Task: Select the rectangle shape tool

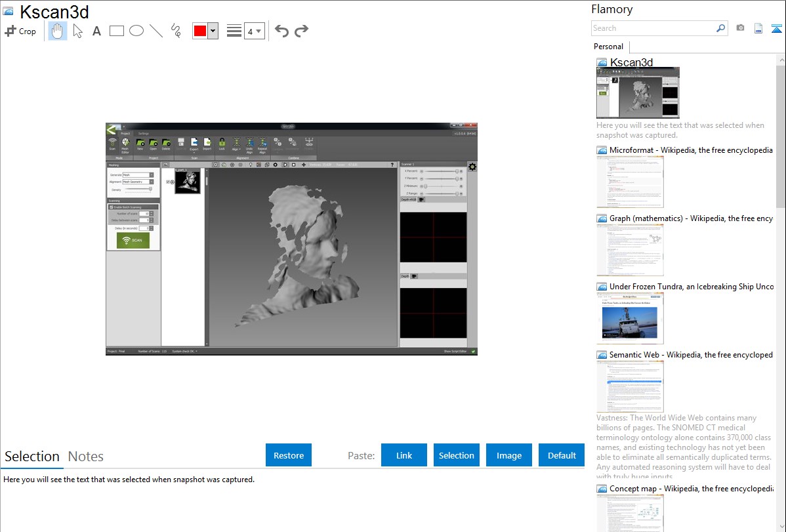Action: (x=116, y=31)
